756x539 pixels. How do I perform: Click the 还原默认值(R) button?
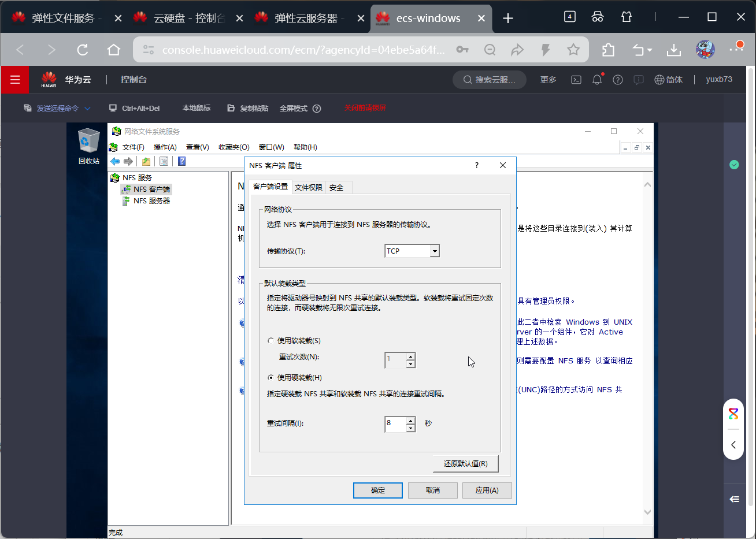466,464
